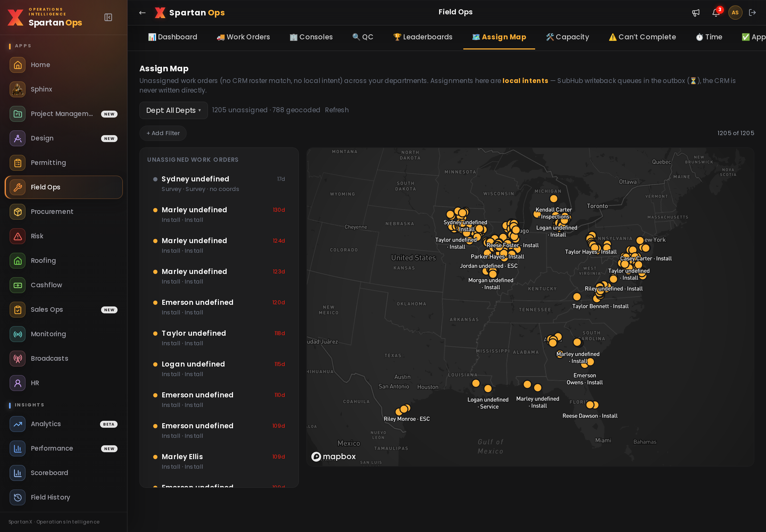Switch to the Capacity tab
This screenshot has height=532, width=766.
(x=567, y=37)
